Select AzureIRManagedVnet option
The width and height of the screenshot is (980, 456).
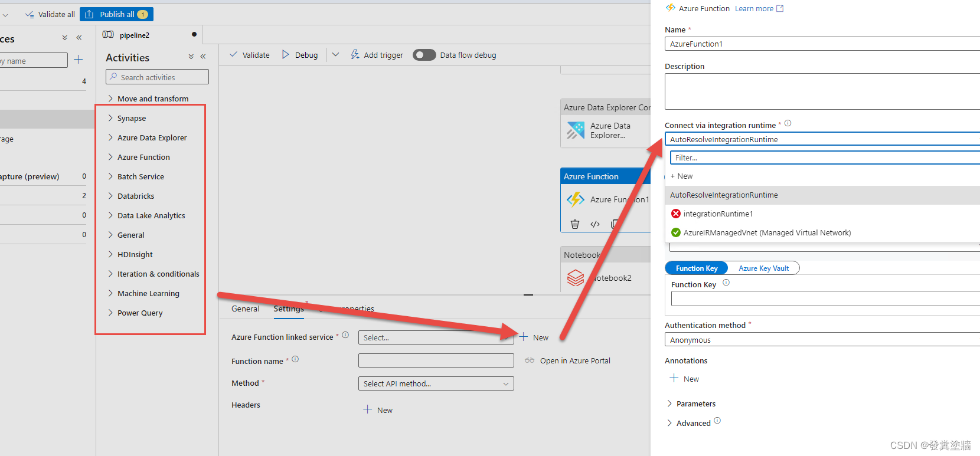[822, 232]
